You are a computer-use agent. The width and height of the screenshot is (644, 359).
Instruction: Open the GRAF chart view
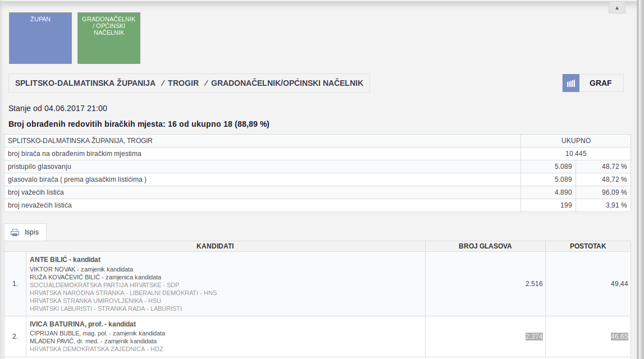click(600, 83)
